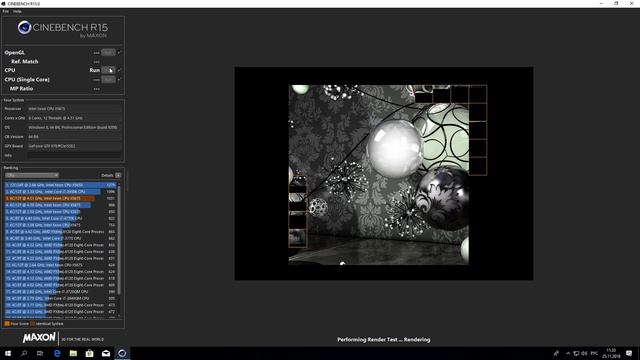This screenshot has height=360, width=640.
Task: Click the Ranking list scroll up arrow
Action: 119,184
